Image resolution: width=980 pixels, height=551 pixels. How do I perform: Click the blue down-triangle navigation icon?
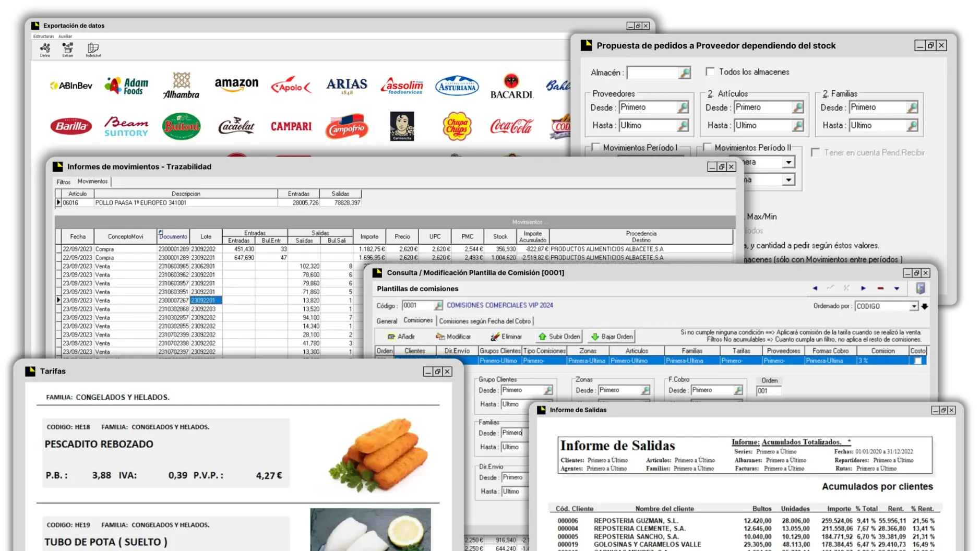[897, 288]
